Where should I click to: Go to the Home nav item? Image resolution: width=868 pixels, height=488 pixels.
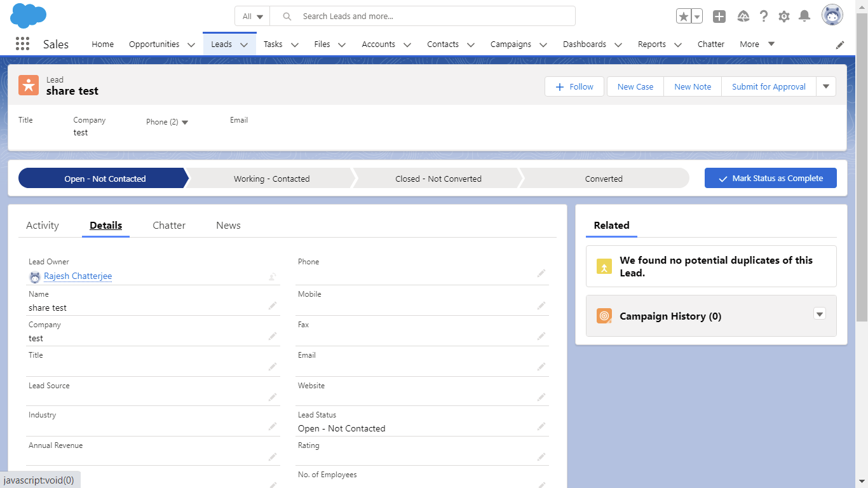click(103, 44)
